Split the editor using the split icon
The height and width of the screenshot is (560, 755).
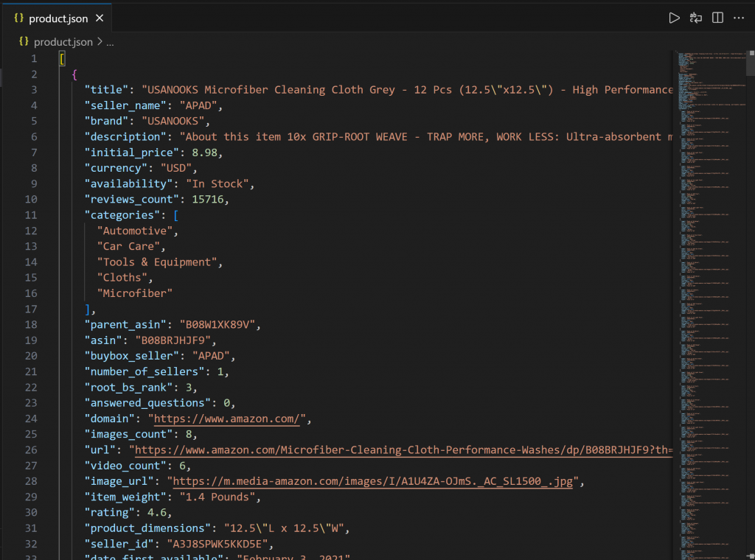pos(717,18)
